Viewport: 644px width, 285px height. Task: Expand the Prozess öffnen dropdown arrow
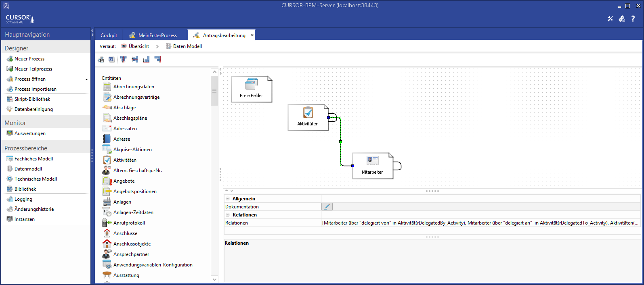(86, 79)
